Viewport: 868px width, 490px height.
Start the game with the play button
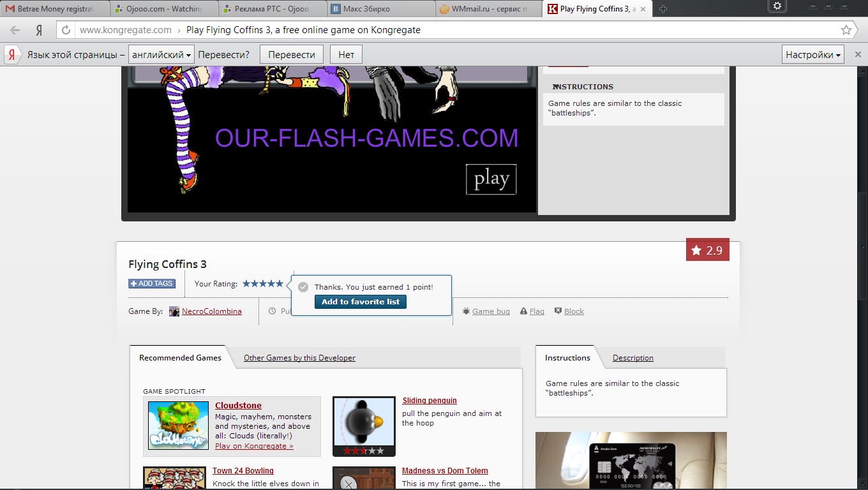tap(491, 179)
